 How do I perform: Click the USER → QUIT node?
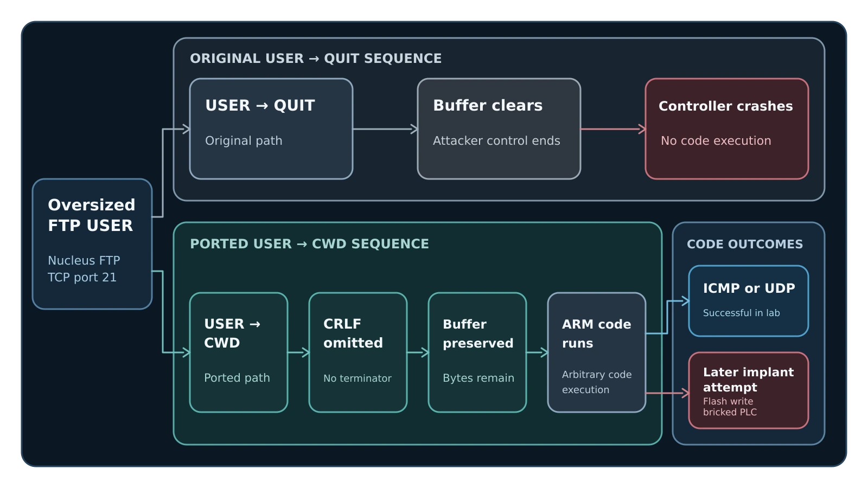point(271,129)
